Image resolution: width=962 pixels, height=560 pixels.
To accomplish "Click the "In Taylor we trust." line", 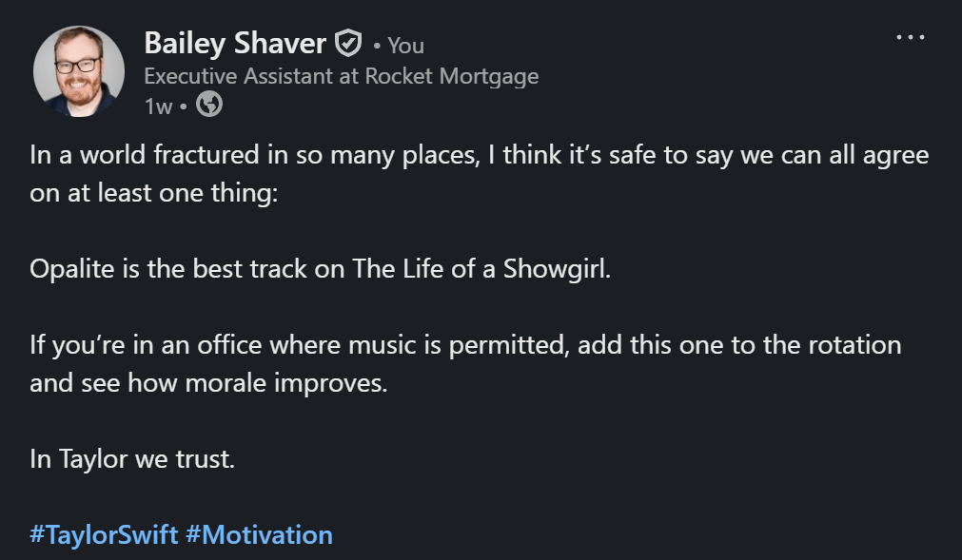I will 131,459.
